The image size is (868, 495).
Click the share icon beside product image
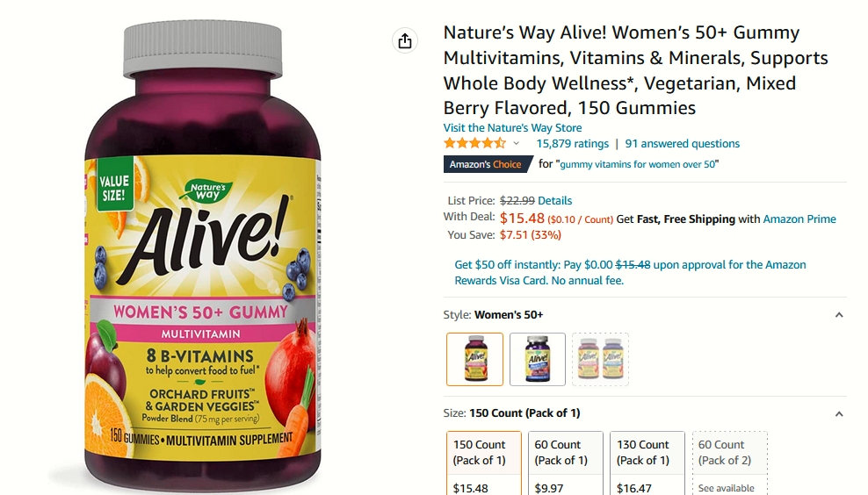coord(405,41)
